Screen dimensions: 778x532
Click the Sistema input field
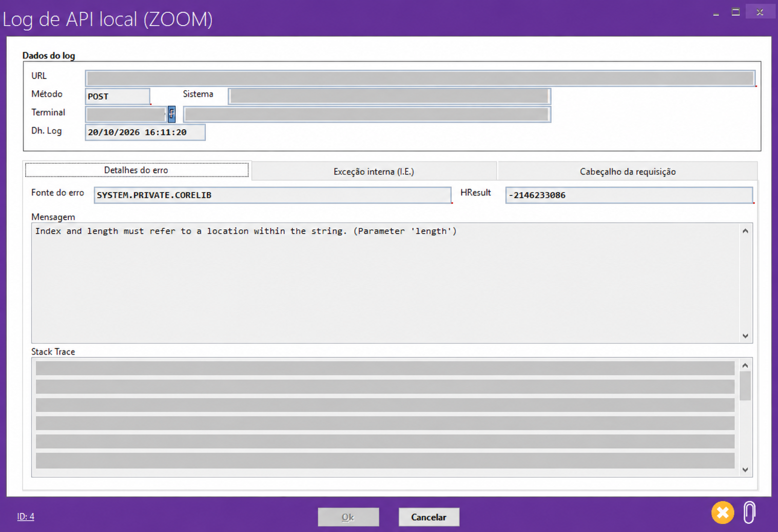pos(390,96)
